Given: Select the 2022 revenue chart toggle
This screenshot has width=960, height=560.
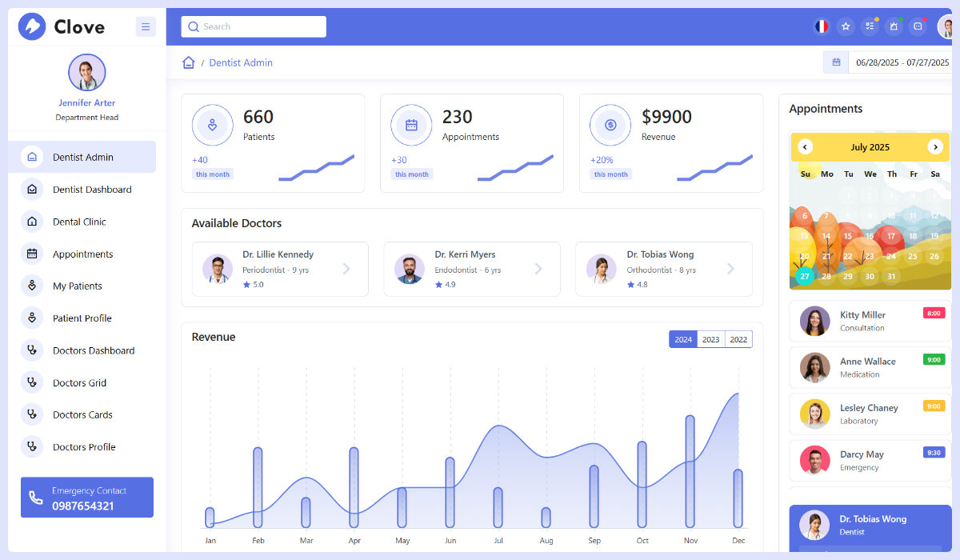Looking at the screenshot, I should coord(738,338).
